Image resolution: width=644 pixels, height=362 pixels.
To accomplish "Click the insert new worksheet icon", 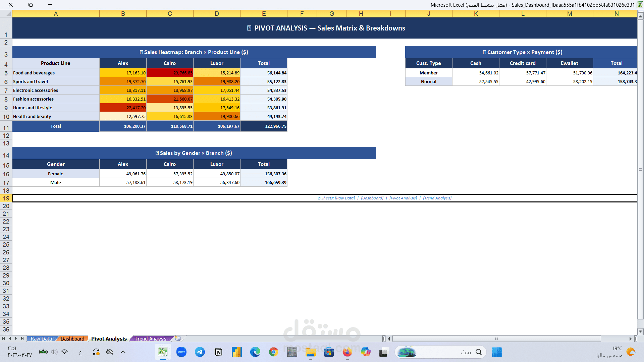I will click(x=178, y=339).
